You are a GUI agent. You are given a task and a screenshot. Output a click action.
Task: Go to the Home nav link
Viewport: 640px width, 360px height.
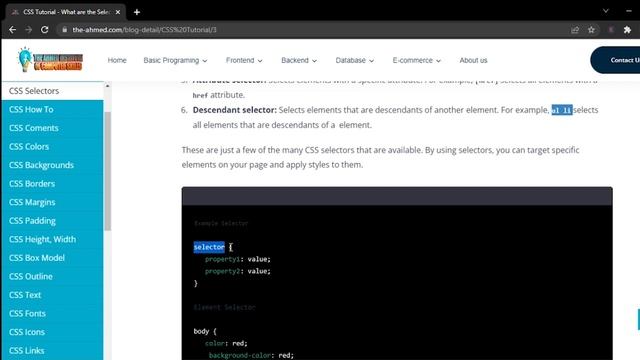(x=117, y=60)
